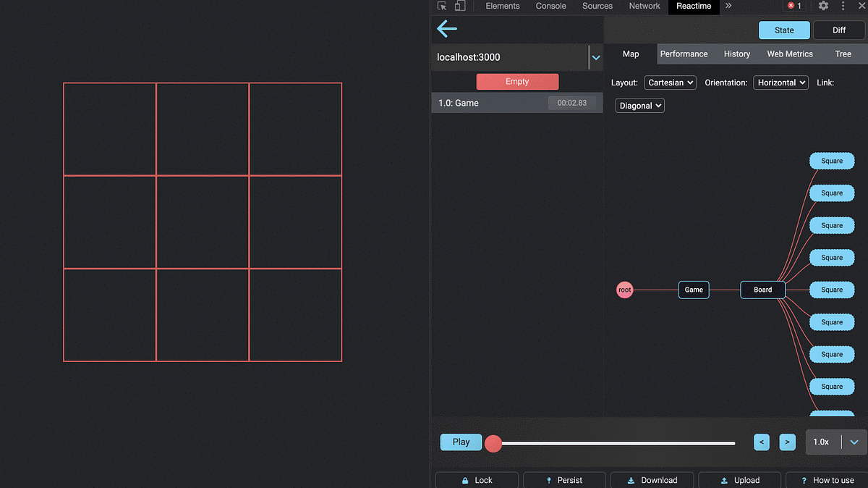Switch to the Performance tab

(684, 54)
